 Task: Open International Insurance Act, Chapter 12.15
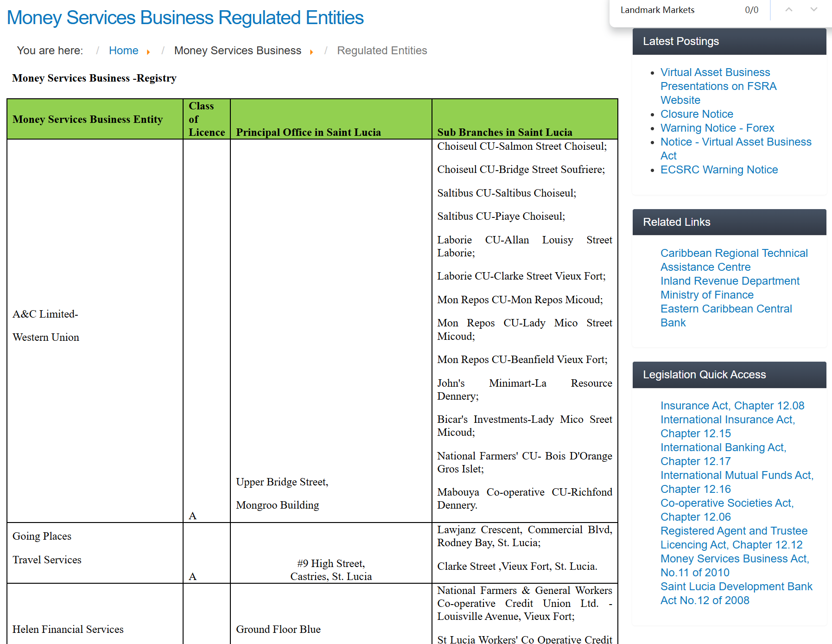728,427
